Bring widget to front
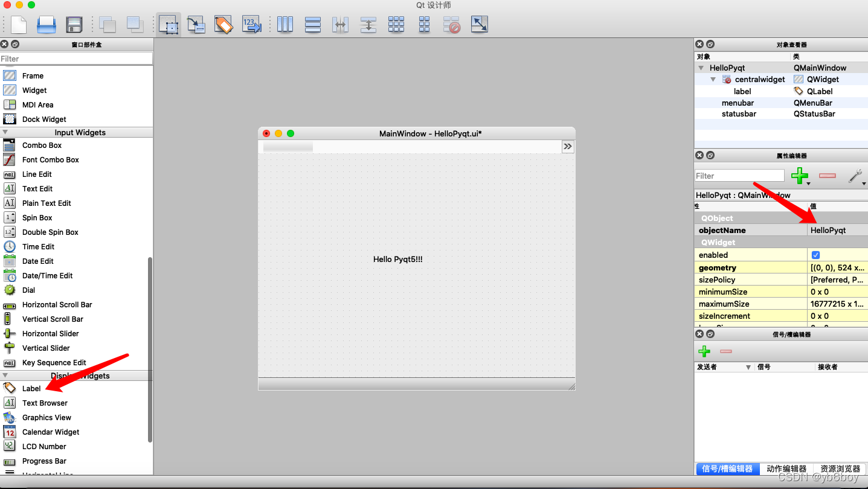 (135, 24)
